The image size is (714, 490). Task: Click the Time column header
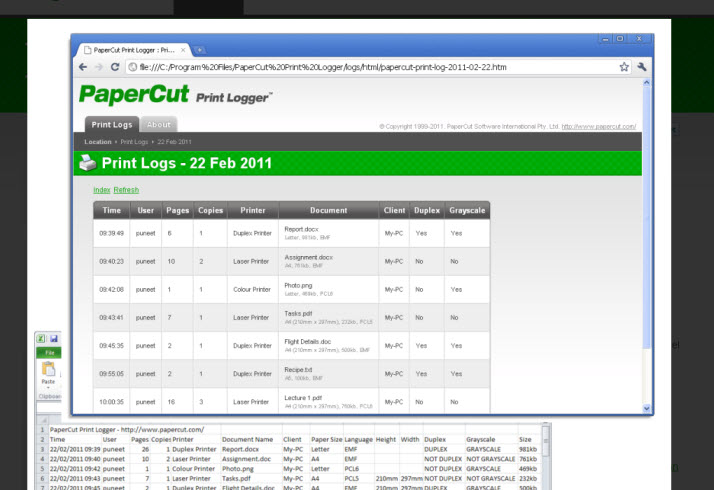[112, 210]
